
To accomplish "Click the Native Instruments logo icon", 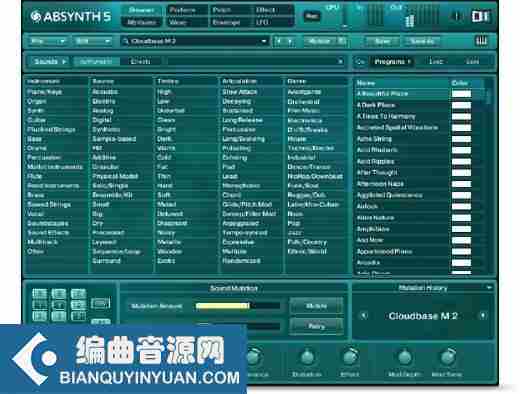I will point(480,16).
